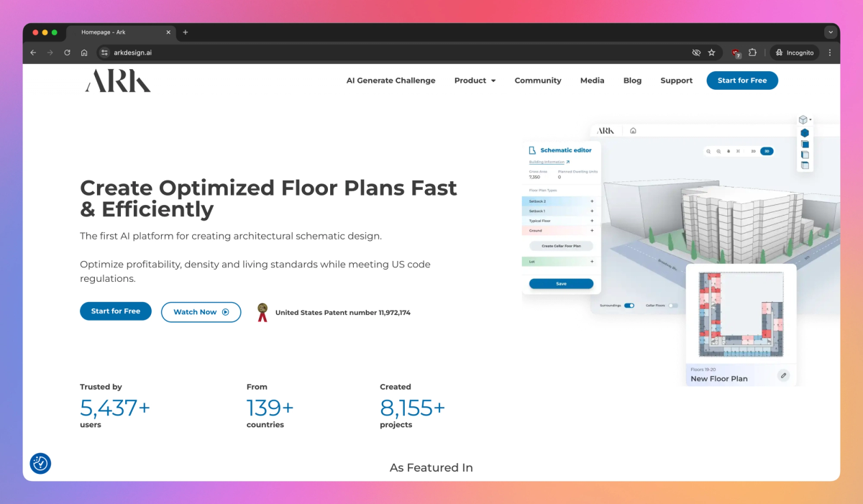
Task: Open the cube view-mode dropdown
Action: (x=804, y=119)
